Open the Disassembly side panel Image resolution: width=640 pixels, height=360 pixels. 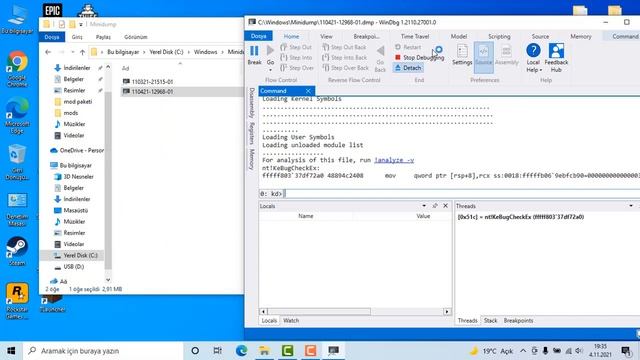click(252, 102)
